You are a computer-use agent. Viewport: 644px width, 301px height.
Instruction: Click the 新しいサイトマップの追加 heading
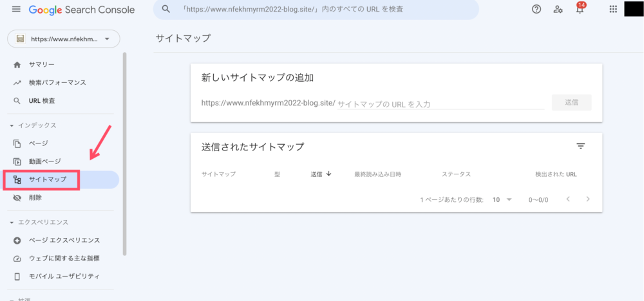[258, 78]
